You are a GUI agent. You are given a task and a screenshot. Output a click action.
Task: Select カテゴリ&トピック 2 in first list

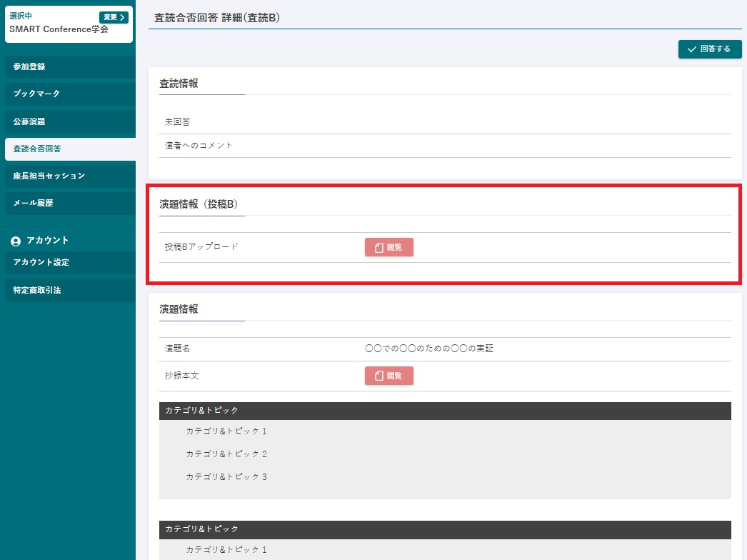pos(226,454)
